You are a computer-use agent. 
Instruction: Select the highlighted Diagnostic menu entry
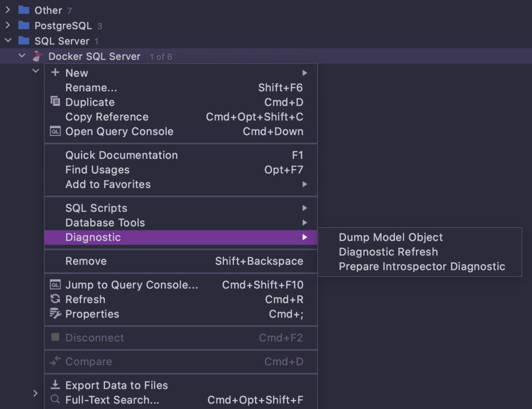tap(181, 237)
